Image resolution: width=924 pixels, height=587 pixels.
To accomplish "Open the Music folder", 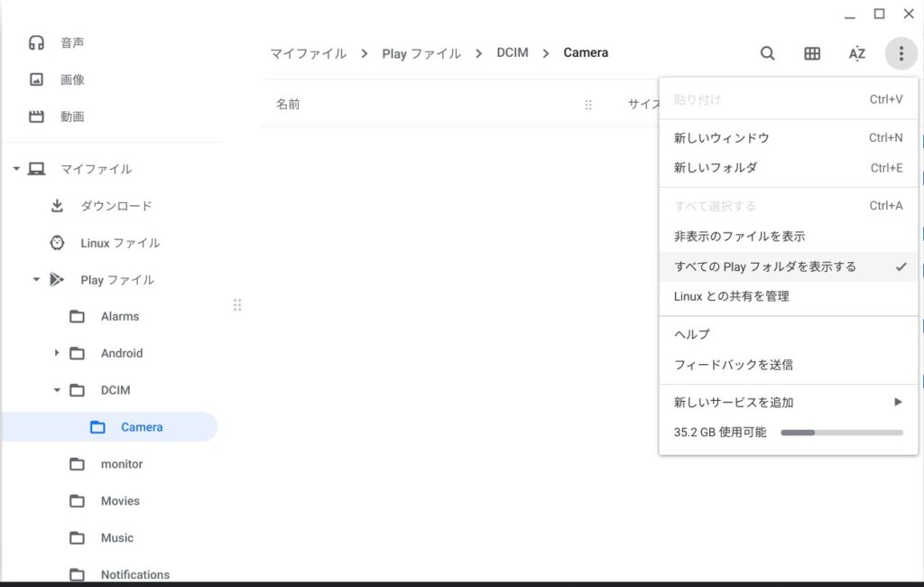I will [116, 538].
